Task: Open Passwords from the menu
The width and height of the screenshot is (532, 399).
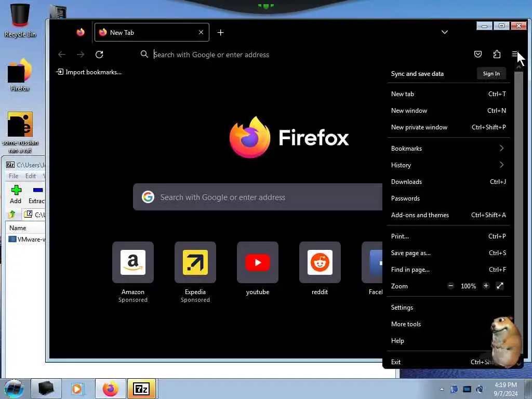Action: [448, 198]
